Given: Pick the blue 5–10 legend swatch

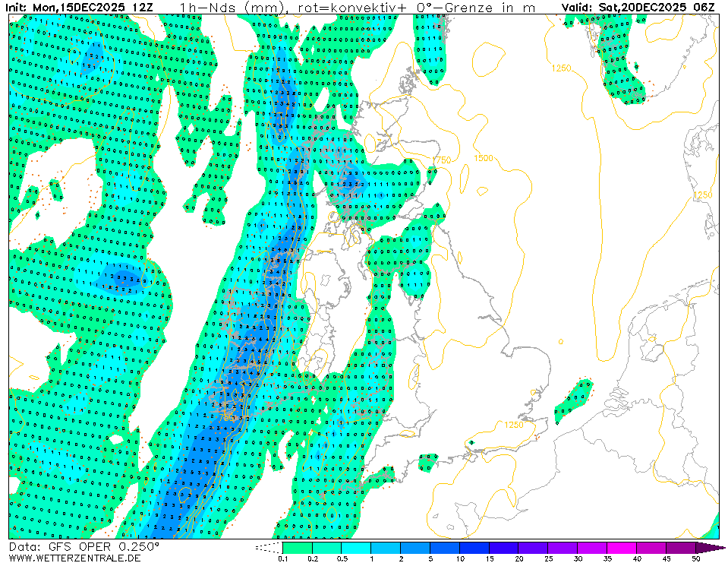Looking at the screenshot, I should point(445,547).
